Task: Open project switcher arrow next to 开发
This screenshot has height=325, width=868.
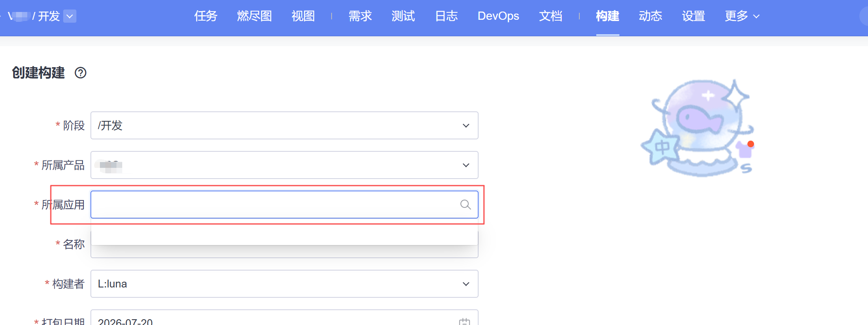Action: pos(70,16)
